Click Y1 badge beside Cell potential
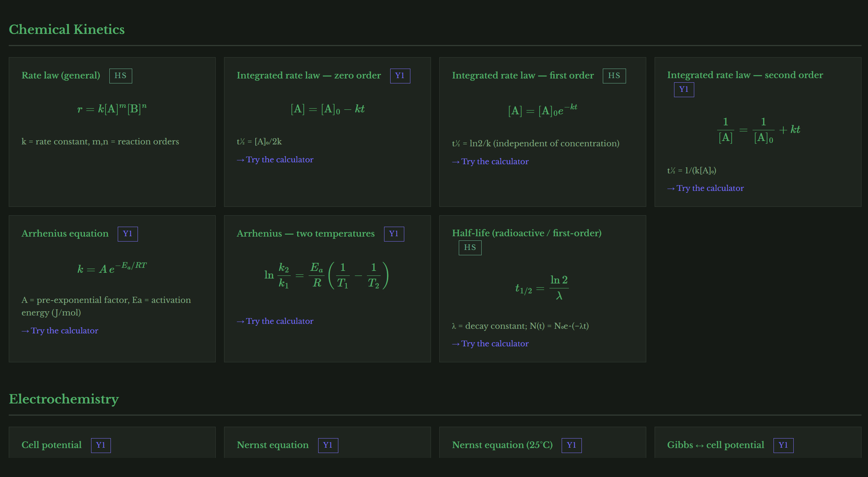Screen dimensions: 868x477 (101, 445)
